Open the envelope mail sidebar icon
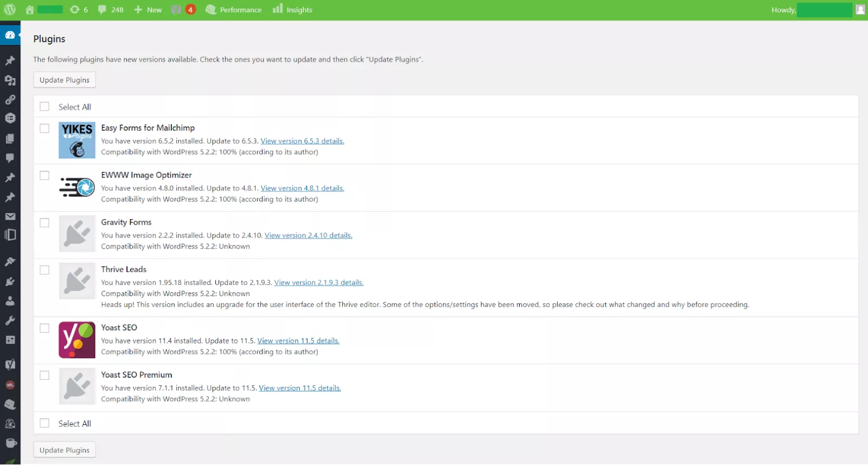Image resolution: width=868 pixels, height=465 pixels. (x=10, y=216)
